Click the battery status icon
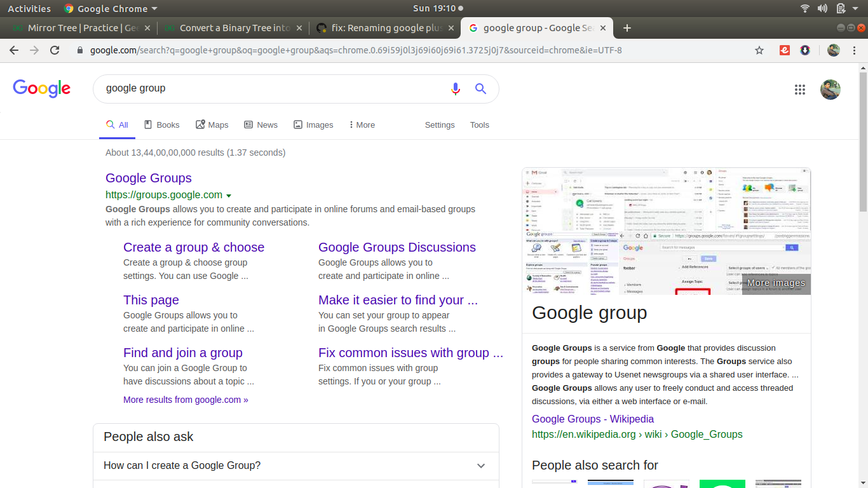868x488 pixels. pyautogui.click(x=841, y=8)
